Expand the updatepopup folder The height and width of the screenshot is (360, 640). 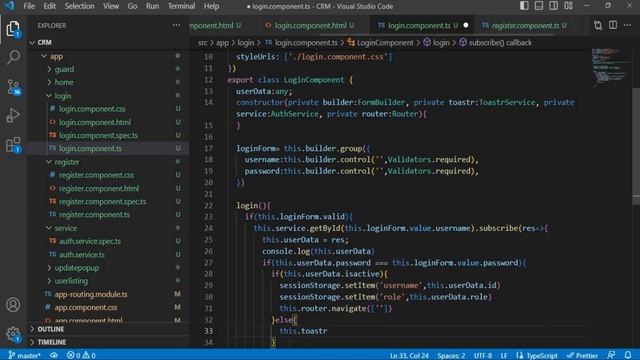tap(108, 268)
